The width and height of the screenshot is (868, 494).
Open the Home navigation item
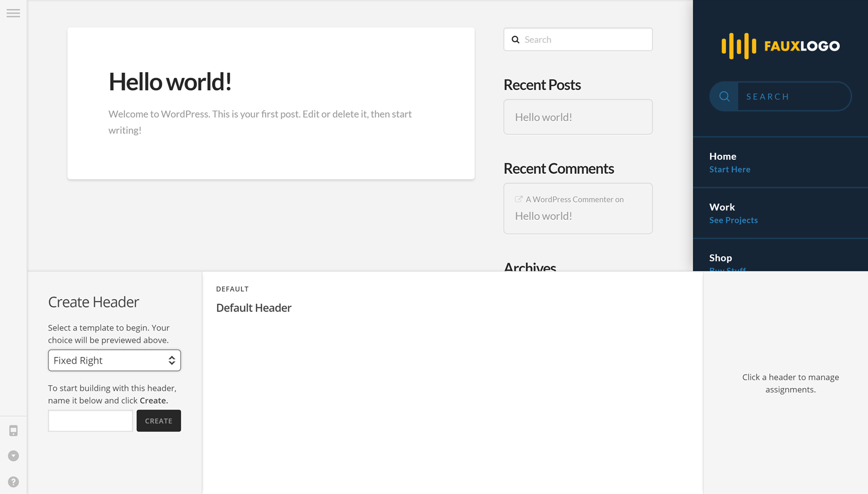723,156
